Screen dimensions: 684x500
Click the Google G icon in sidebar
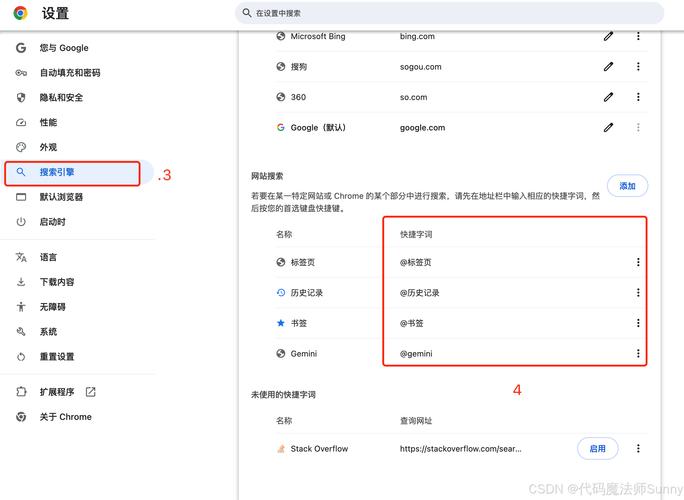pos(21,48)
